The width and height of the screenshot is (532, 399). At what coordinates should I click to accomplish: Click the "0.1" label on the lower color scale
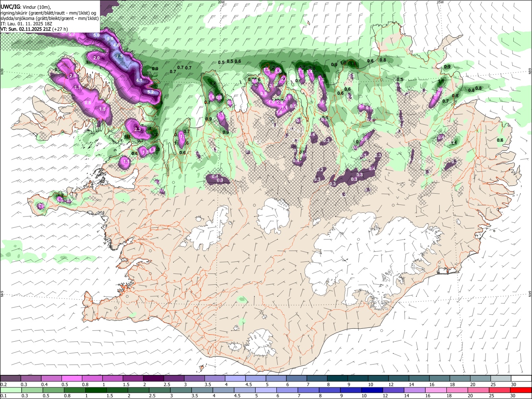[3, 396]
